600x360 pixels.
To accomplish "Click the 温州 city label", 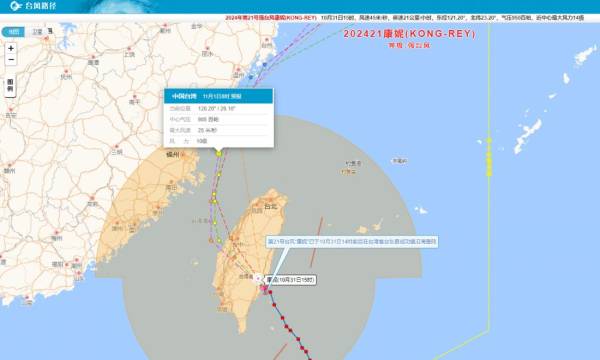I will pos(238,75).
